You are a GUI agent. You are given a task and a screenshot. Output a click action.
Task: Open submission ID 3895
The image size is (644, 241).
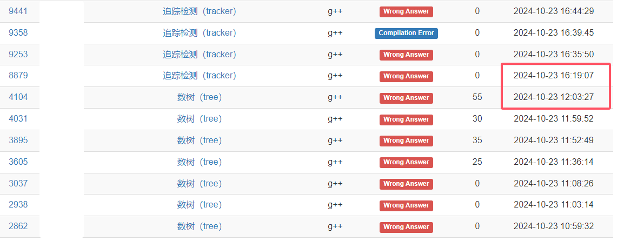pyautogui.click(x=18, y=140)
